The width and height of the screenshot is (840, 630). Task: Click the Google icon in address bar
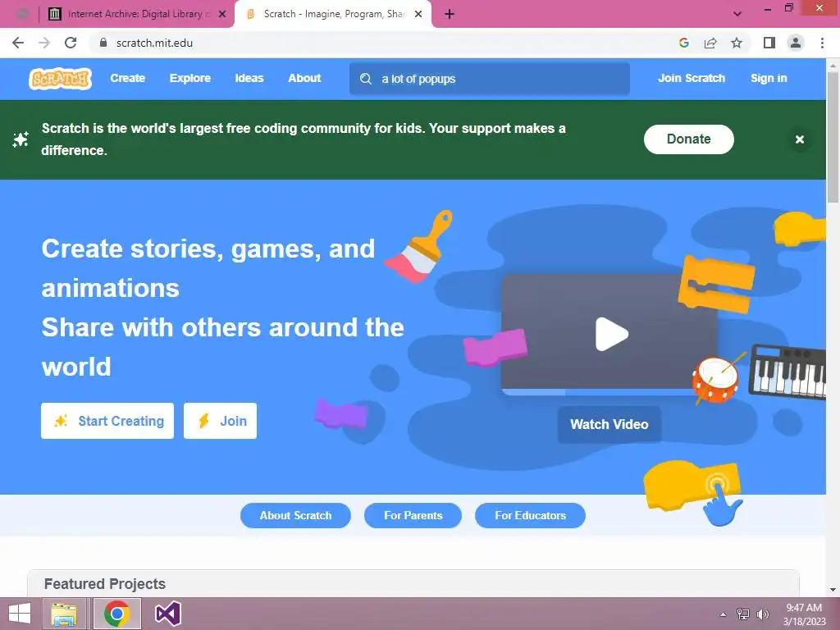point(683,43)
